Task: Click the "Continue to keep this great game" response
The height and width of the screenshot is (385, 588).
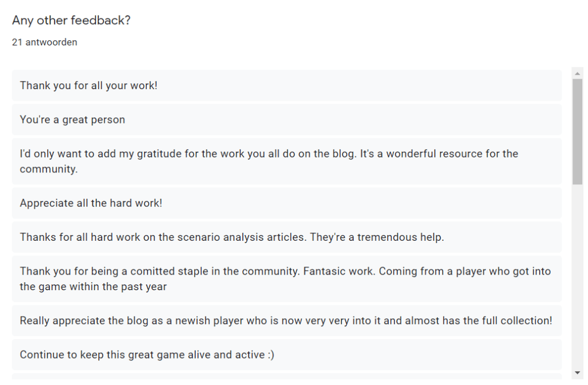Action: tap(146, 355)
